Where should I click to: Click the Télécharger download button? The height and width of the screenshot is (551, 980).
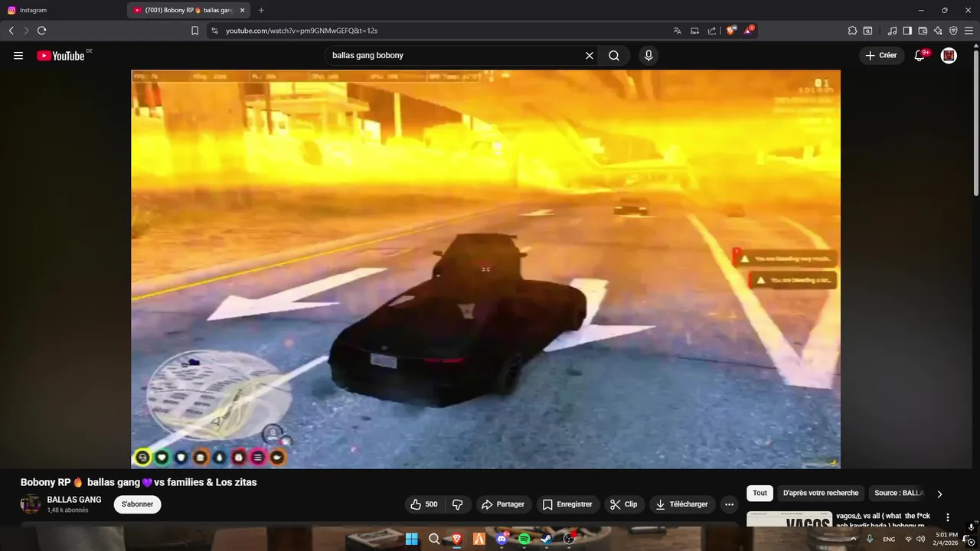pyautogui.click(x=682, y=504)
